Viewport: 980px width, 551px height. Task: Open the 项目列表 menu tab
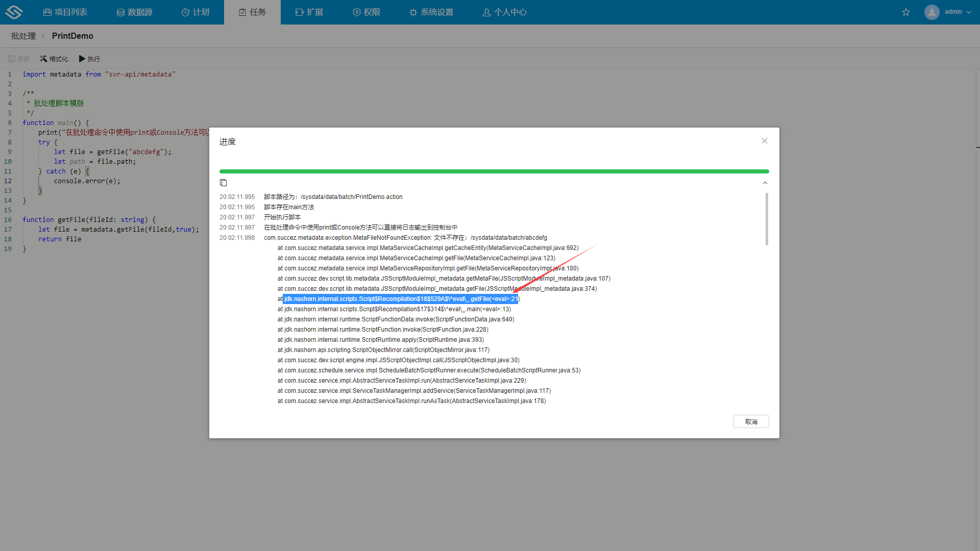(65, 12)
